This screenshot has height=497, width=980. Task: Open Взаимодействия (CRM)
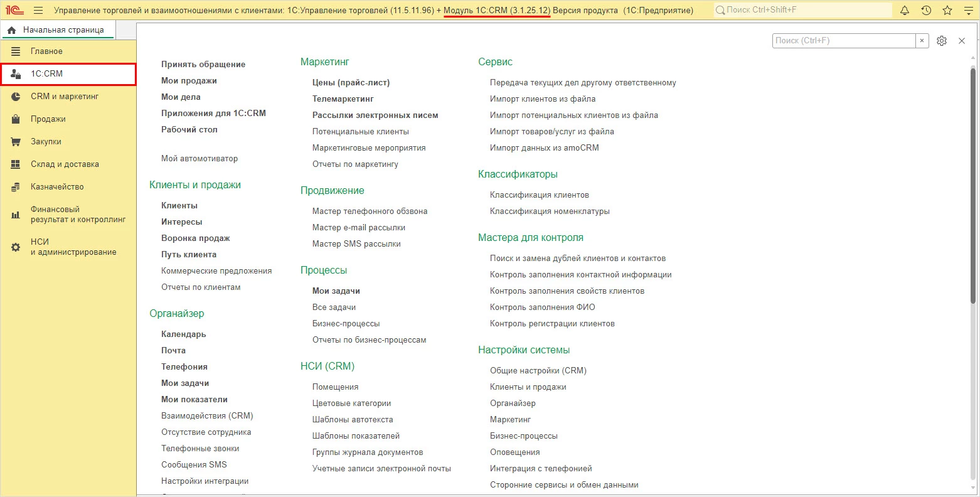tap(207, 416)
